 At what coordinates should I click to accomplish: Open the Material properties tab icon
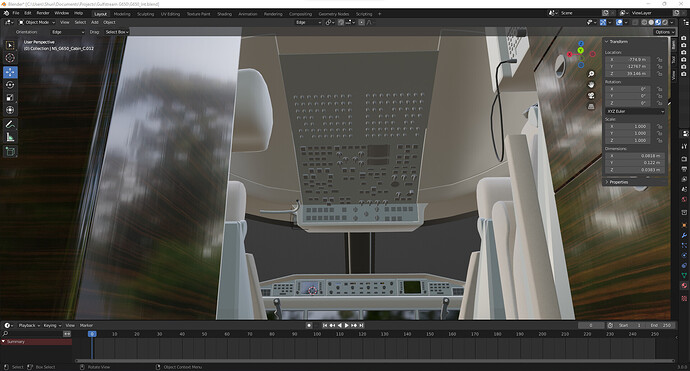click(684, 286)
